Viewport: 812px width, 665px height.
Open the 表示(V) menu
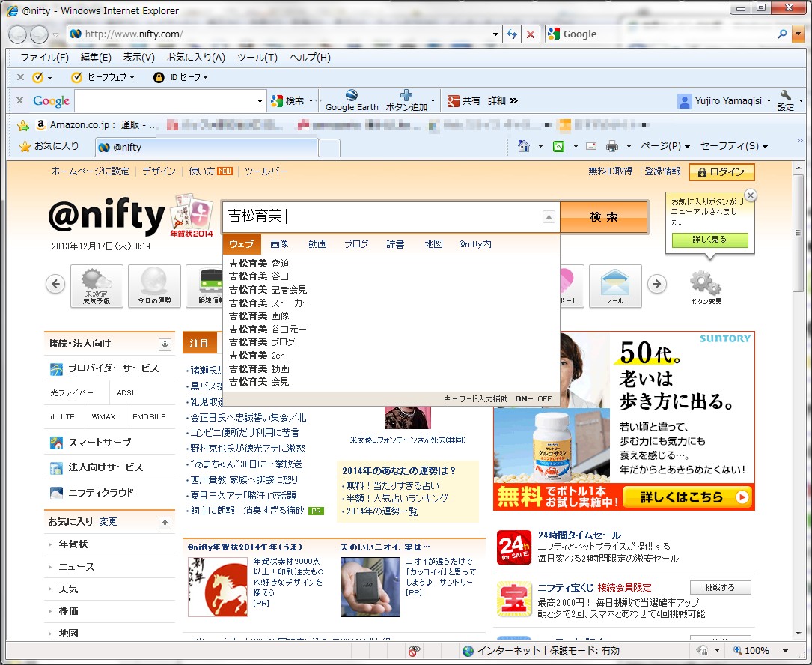138,58
